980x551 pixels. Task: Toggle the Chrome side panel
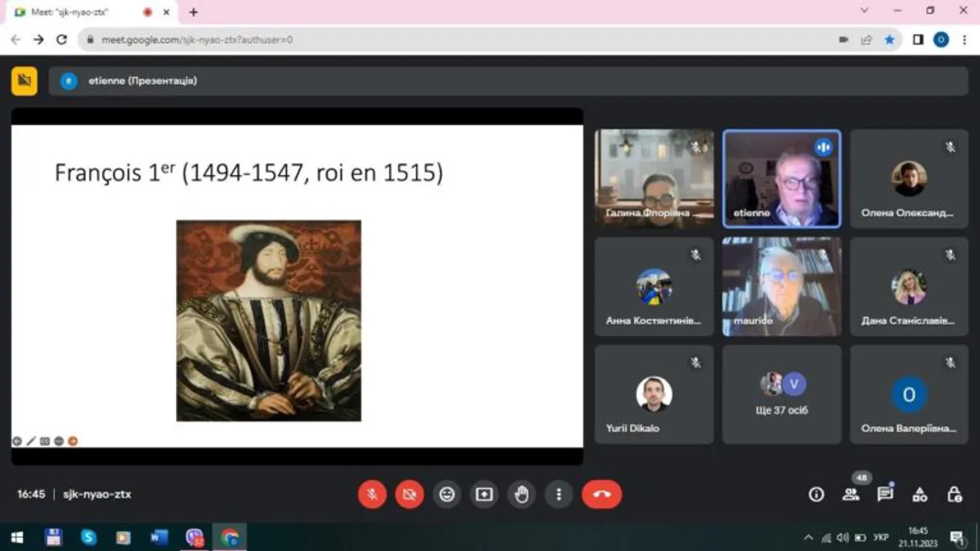(918, 40)
